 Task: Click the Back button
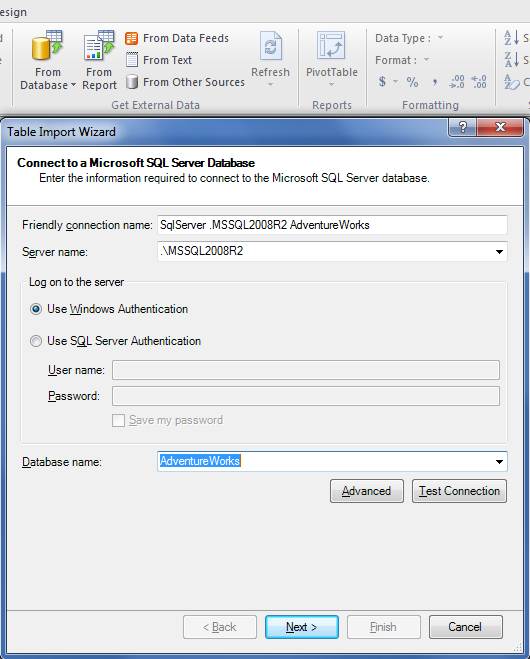[x=219, y=627]
